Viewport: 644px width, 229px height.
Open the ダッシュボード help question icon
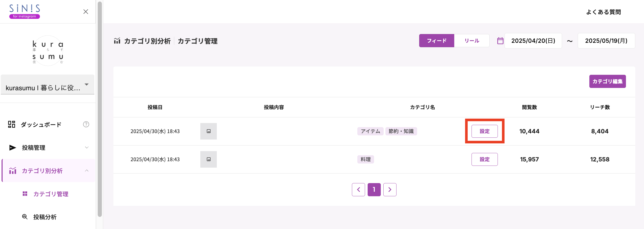86,124
